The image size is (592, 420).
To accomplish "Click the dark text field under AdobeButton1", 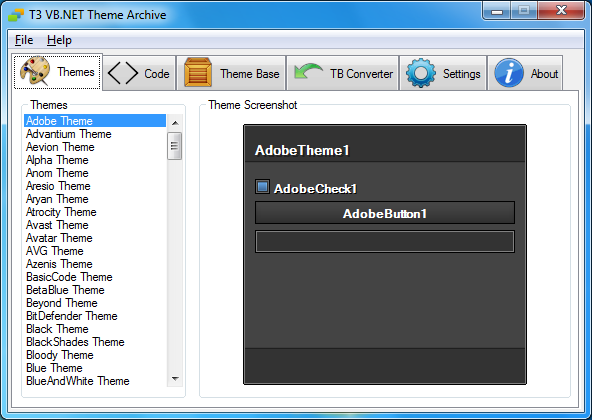I will 385,242.
